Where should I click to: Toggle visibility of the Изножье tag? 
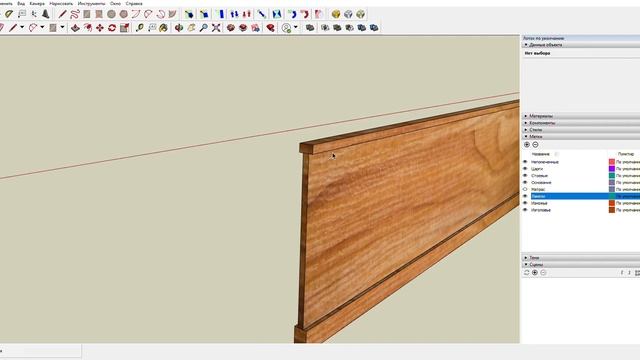coord(525,203)
